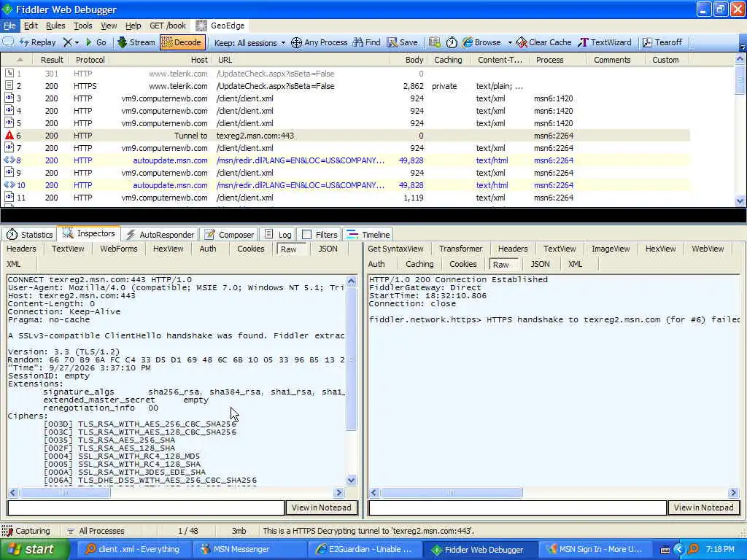747x560 pixels.
Task: Open response ImageView tab
Action: [x=611, y=249]
